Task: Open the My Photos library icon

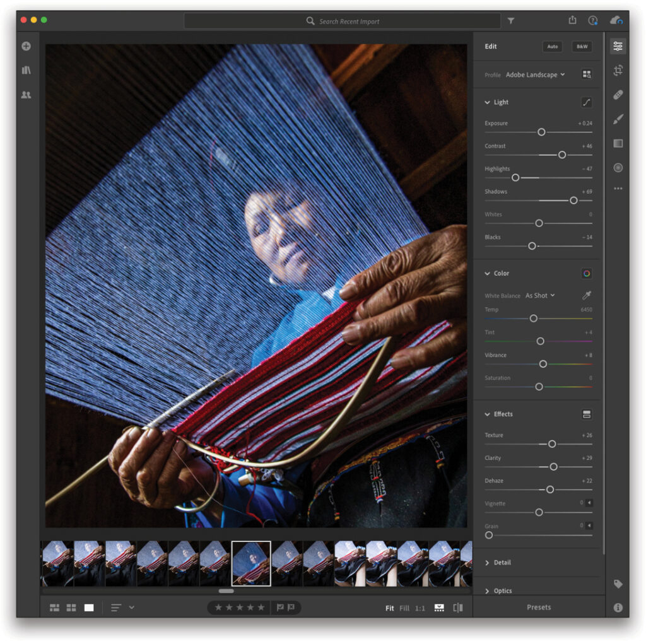Action: point(26,70)
